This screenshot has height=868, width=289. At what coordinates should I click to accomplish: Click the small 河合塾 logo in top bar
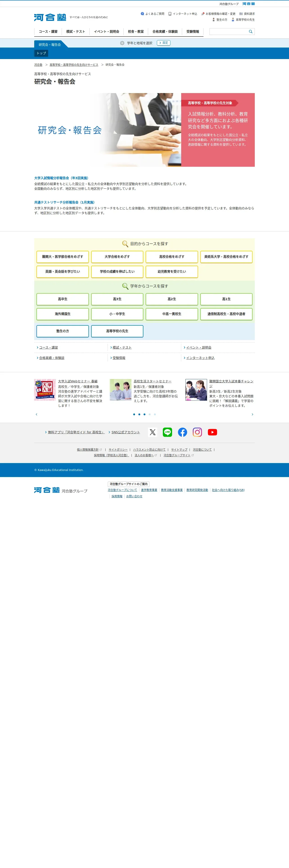pyautogui.click(x=249, y=4)
